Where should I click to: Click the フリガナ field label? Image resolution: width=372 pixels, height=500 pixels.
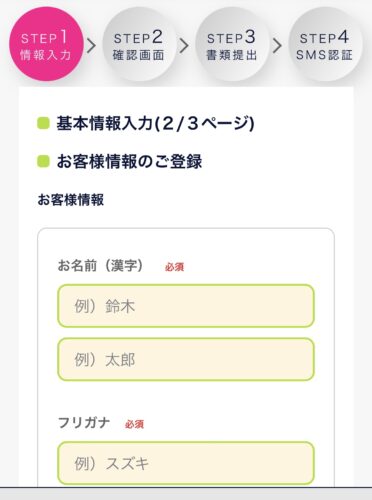(x=84, y=423)
